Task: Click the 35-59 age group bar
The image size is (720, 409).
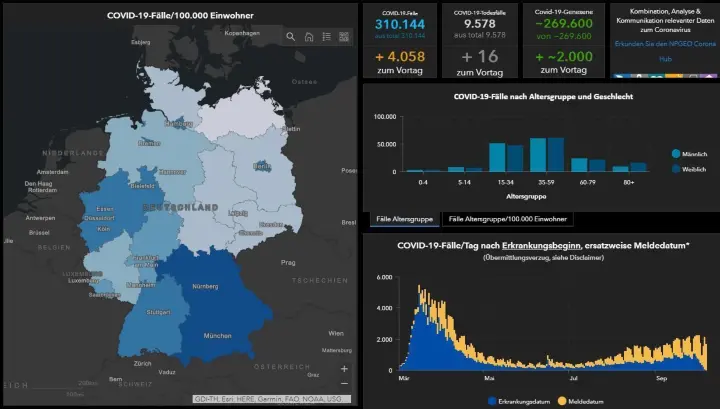Action: coord(546,155)
